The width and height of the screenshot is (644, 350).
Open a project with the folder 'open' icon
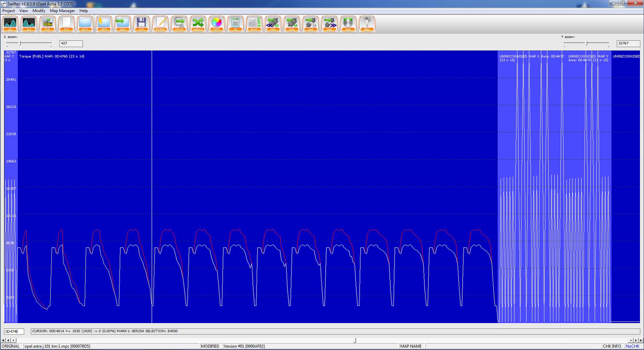85,24
